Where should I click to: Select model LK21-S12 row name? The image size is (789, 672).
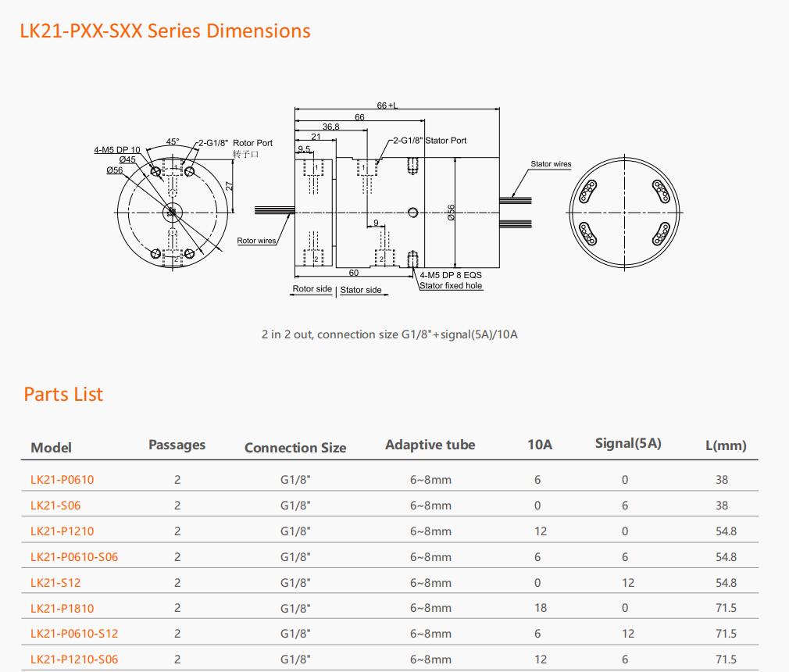55,583
